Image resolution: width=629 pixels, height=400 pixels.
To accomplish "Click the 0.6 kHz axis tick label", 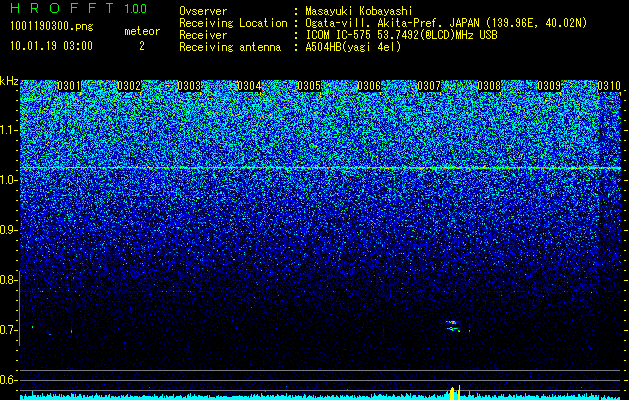I will (9, 380).
